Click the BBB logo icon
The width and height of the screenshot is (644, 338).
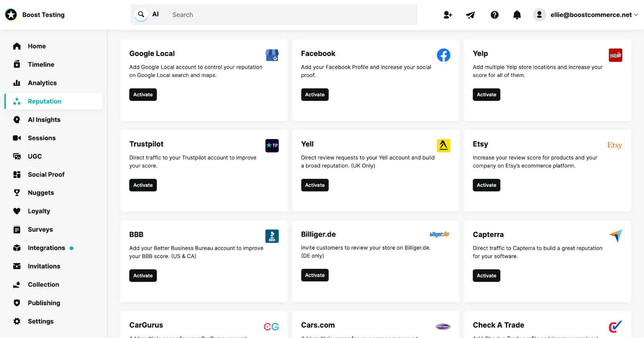click(x=272, y=236)
